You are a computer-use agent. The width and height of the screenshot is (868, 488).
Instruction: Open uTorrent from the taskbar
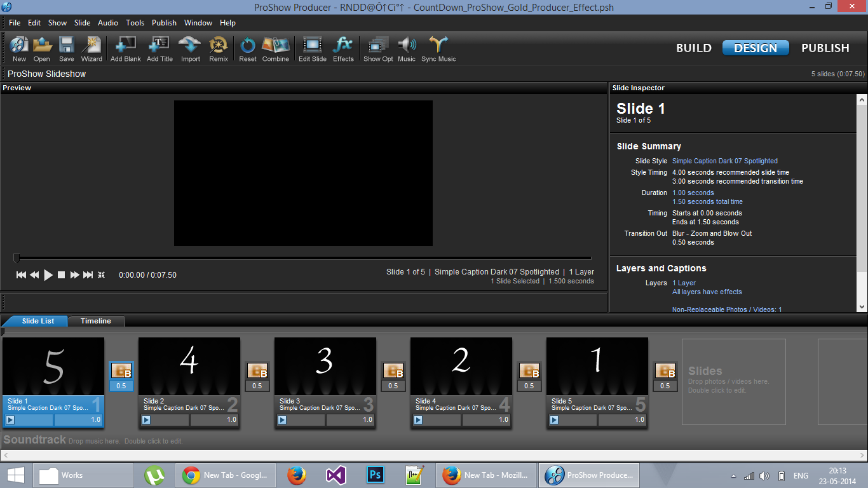pos(154,475)
